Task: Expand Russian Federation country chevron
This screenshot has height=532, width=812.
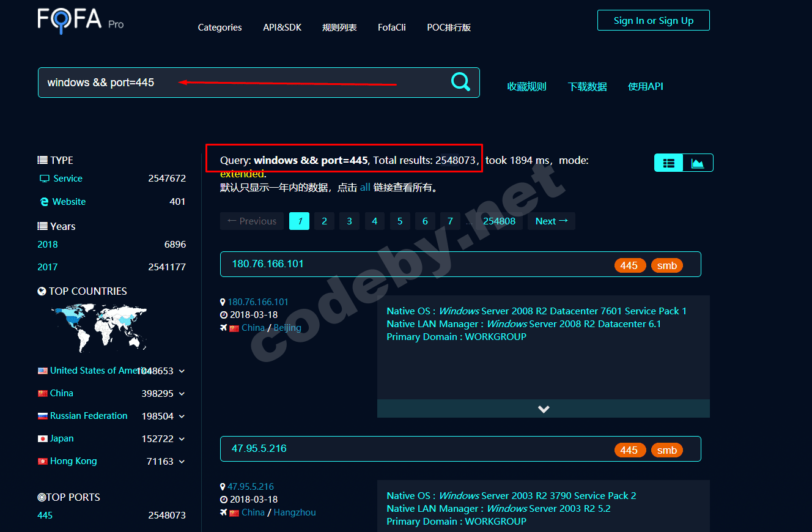Action: coord(182,416)
